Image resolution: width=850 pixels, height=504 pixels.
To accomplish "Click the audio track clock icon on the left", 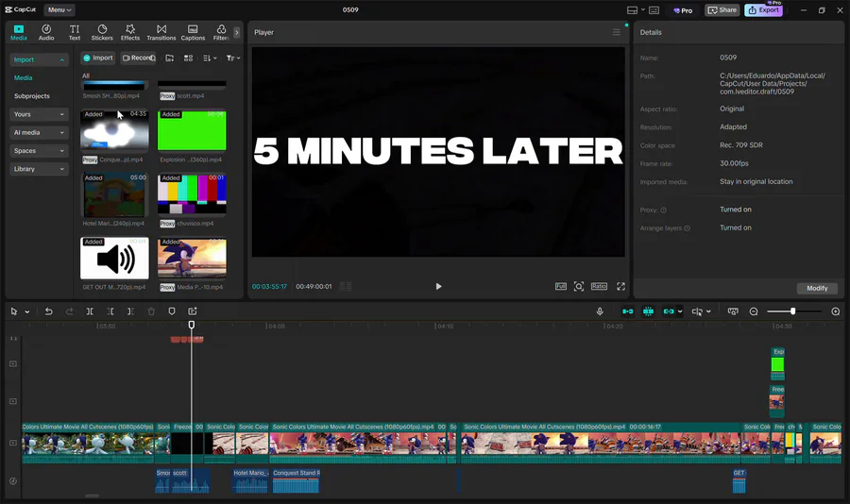I will (x=13, y=480).
